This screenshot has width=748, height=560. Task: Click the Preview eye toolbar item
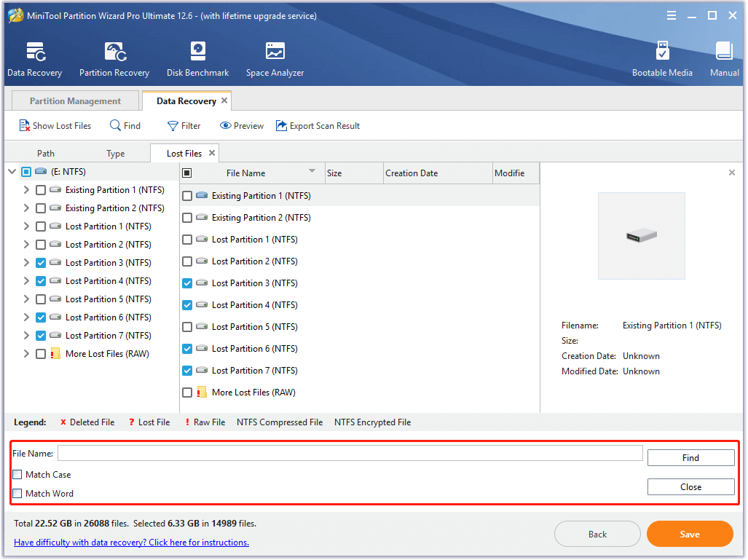tap(242, 126)
